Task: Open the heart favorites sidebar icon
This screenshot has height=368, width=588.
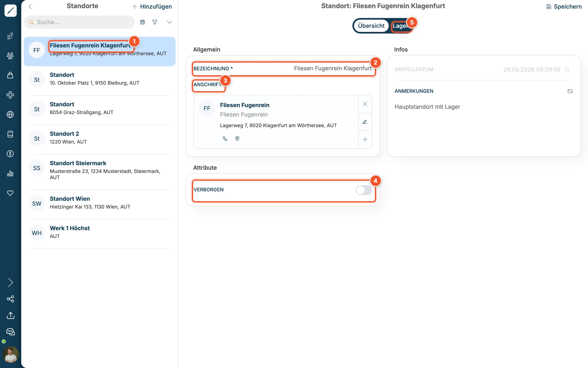Action: pos(10,193)
